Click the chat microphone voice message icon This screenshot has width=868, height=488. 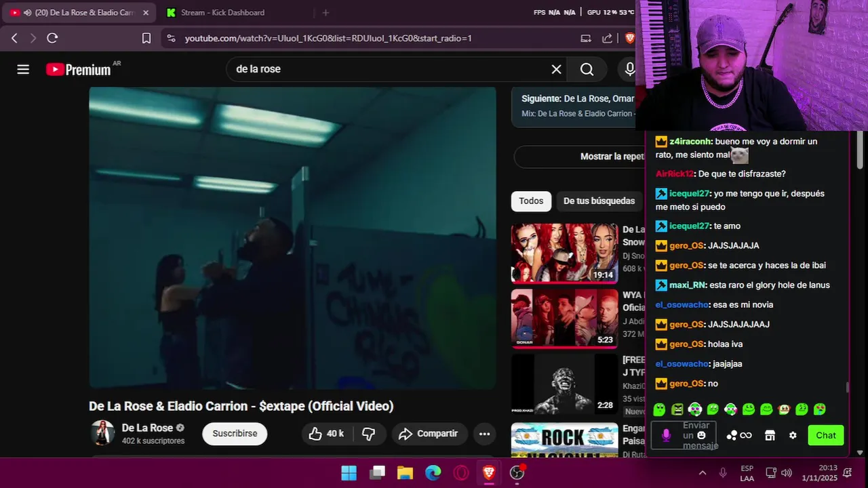666,435
